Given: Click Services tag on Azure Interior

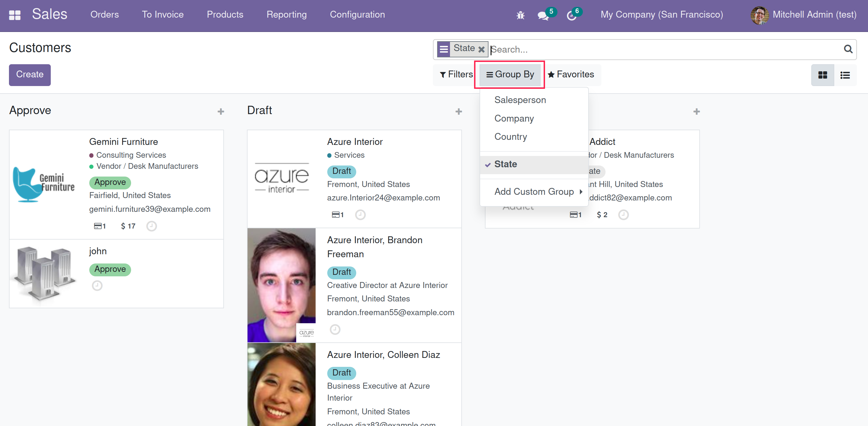Looking at the screenshot, I should tap(349, 155).
